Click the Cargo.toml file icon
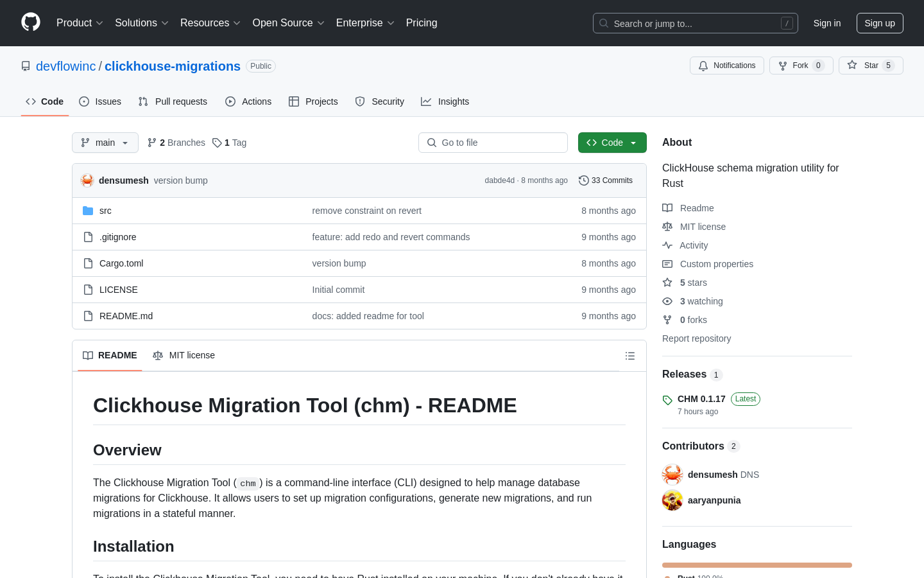The image size is (924, 578). (x=88, y=263)
